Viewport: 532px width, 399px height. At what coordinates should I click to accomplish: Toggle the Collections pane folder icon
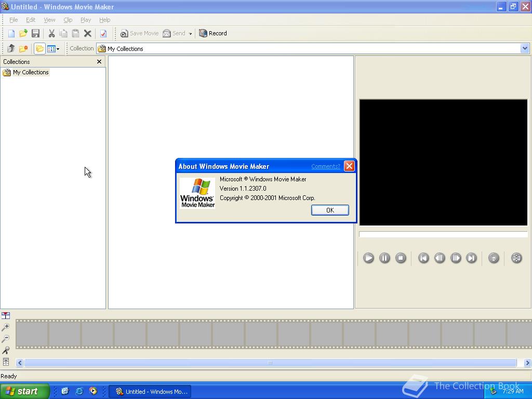(x=39, y=48)
